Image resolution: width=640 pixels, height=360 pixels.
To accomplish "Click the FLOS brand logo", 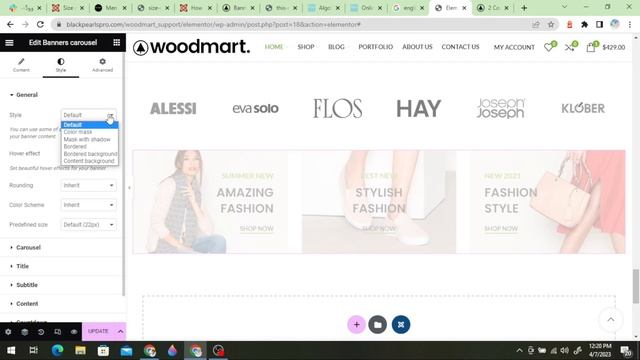I will (338, 109).
